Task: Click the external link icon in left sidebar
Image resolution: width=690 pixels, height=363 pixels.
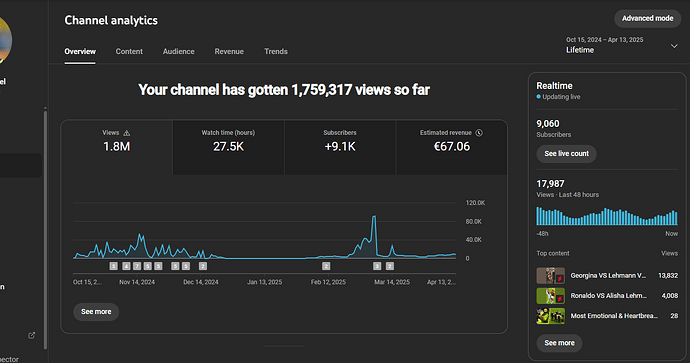Action: 31,335
